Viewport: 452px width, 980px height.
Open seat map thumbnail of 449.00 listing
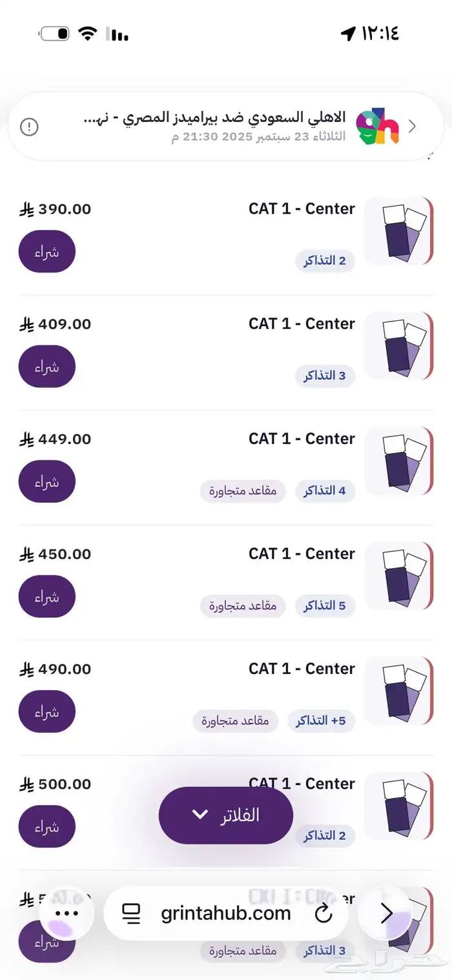[398, 461]
